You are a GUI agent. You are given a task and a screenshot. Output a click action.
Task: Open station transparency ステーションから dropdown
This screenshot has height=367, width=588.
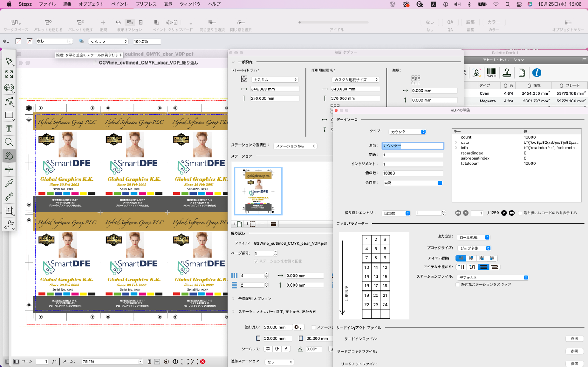pos(295,146)
